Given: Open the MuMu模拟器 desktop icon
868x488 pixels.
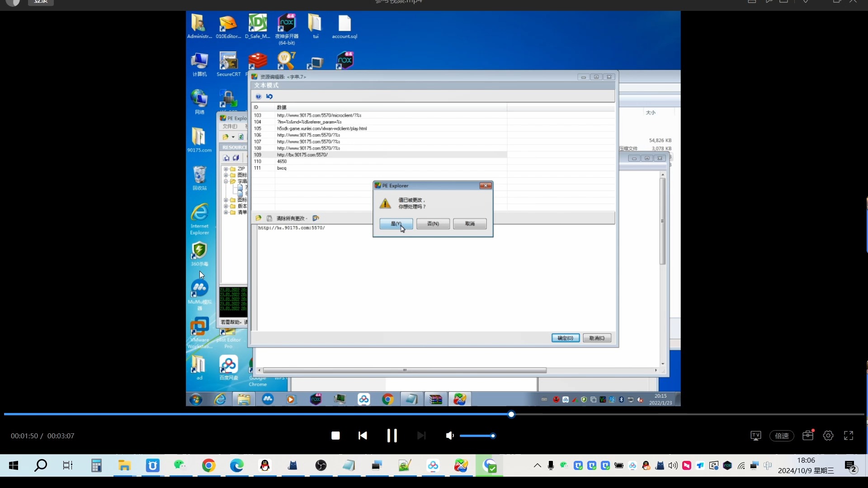Looking at the screenshot, I should click(199, 295).
